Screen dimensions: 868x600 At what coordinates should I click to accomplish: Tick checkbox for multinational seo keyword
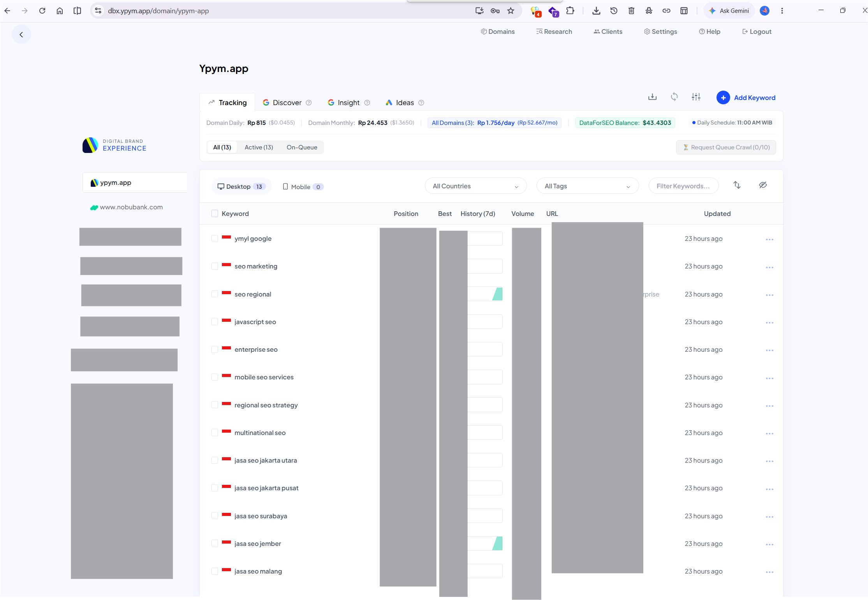coord(215,432)
